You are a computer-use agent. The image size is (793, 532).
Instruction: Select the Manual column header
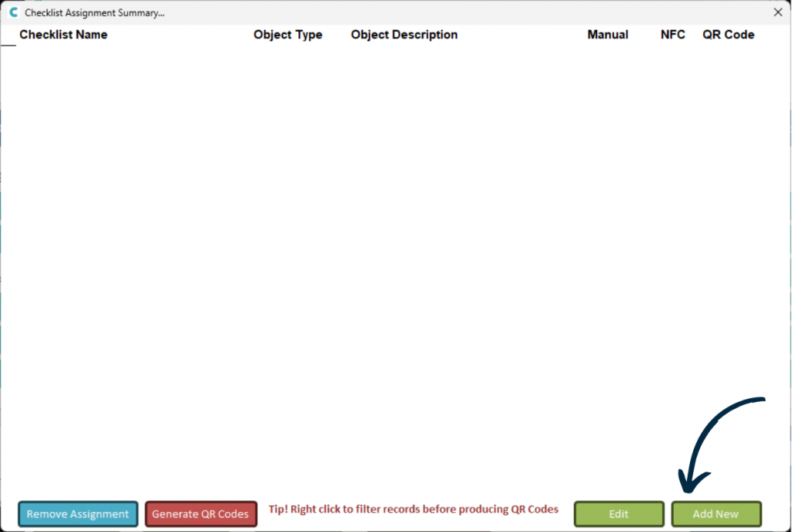(607, 35)
